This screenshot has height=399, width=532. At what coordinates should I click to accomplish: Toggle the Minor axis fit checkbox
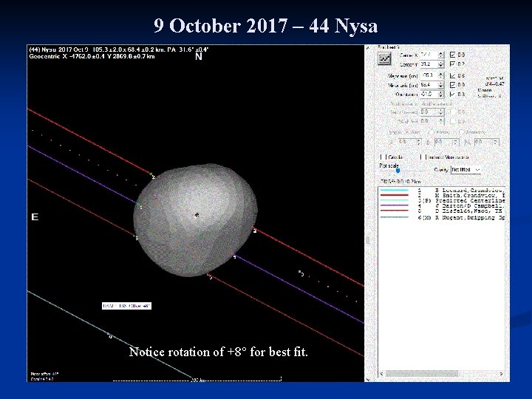(x=452, y=85)
